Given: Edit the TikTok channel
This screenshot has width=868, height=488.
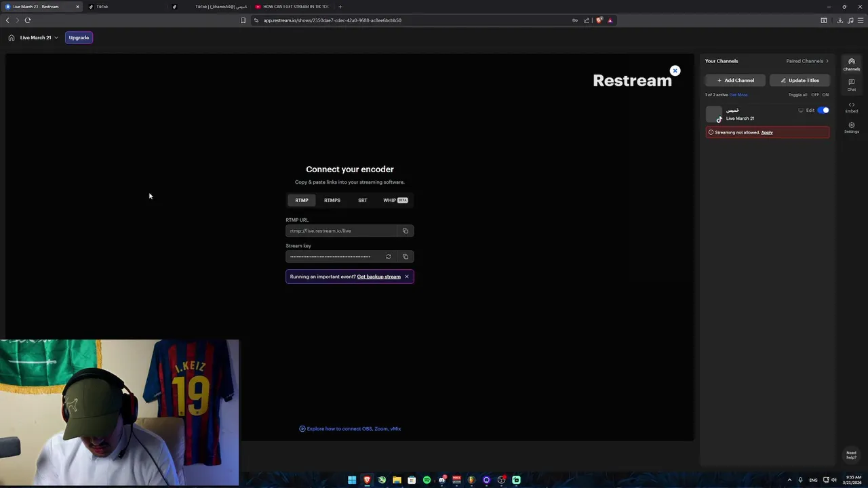Looking at the screenshot, I should pyautogui.click(x=810, y=110).
